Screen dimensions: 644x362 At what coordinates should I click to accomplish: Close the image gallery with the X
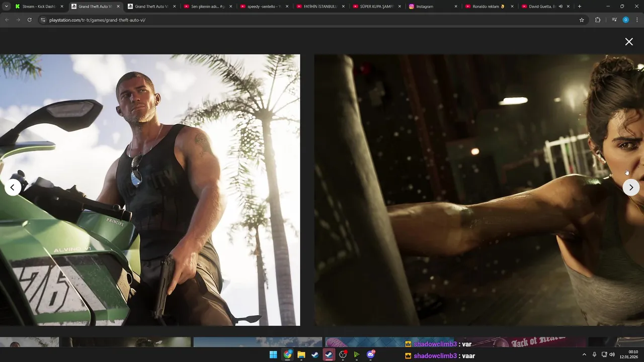[629, 42]
